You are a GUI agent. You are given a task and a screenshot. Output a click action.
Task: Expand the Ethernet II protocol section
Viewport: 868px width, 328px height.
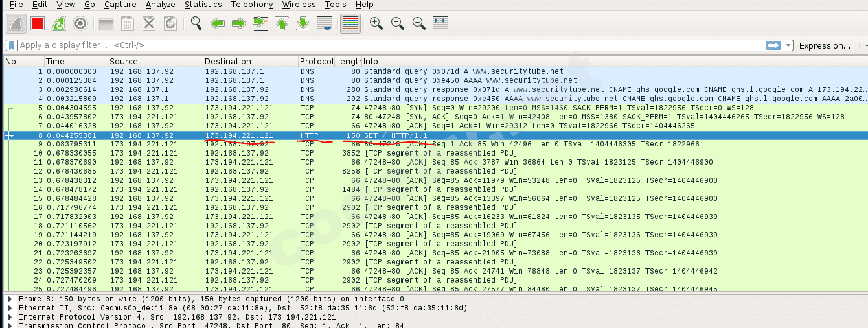pyautogui.click(x=10, y=308)
